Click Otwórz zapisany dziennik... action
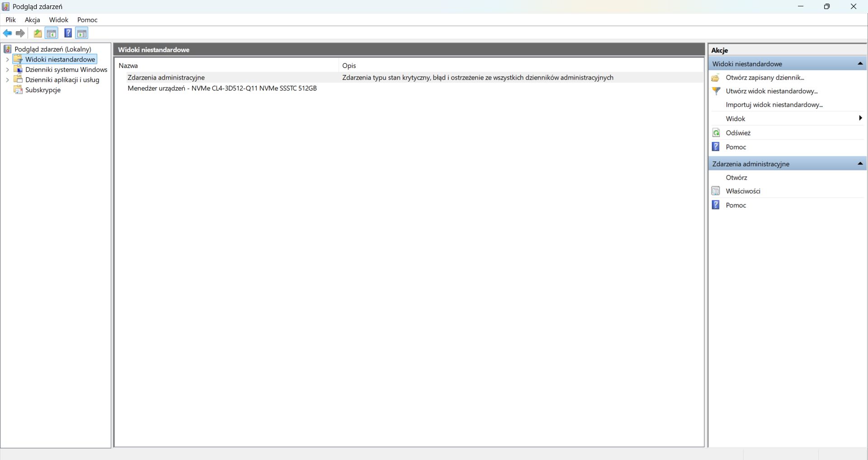Image resolution: width=868 pixels, height=460 pixels. click(765, 77)
